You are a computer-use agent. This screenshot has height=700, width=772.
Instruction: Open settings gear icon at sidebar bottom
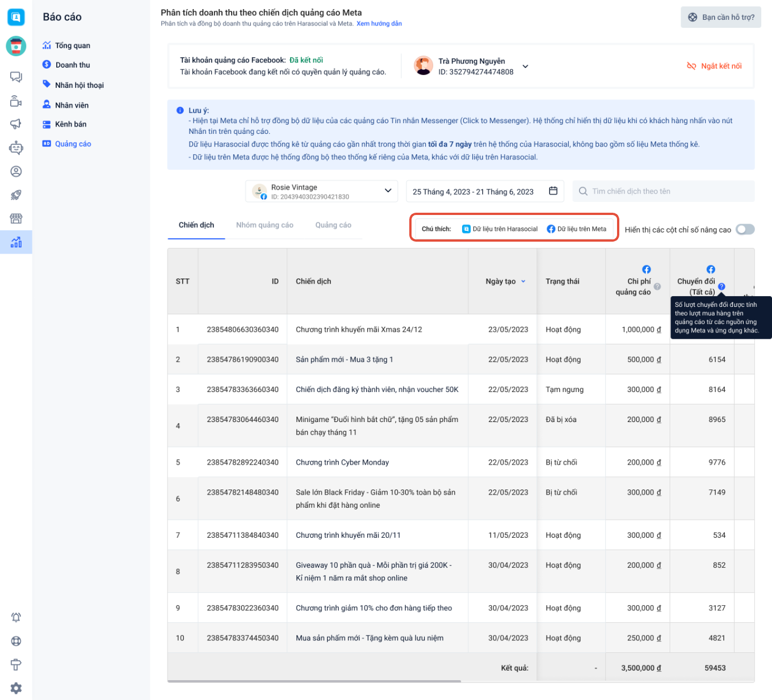pyautogui.click(x=16, y=688)
